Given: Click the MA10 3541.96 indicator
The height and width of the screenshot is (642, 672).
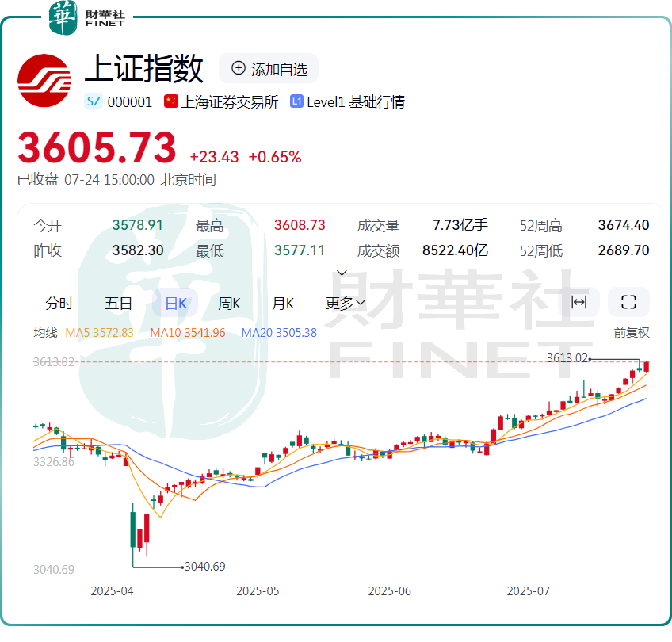Looking at the screenshot, I should (188, 333).
